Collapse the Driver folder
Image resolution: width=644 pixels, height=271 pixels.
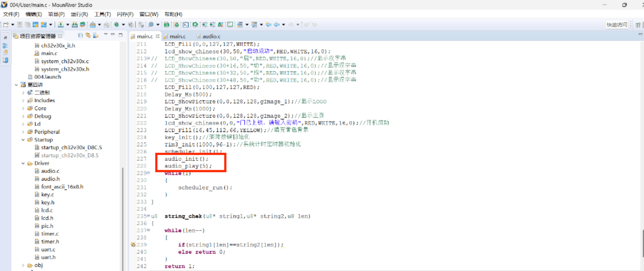point(23,163)
